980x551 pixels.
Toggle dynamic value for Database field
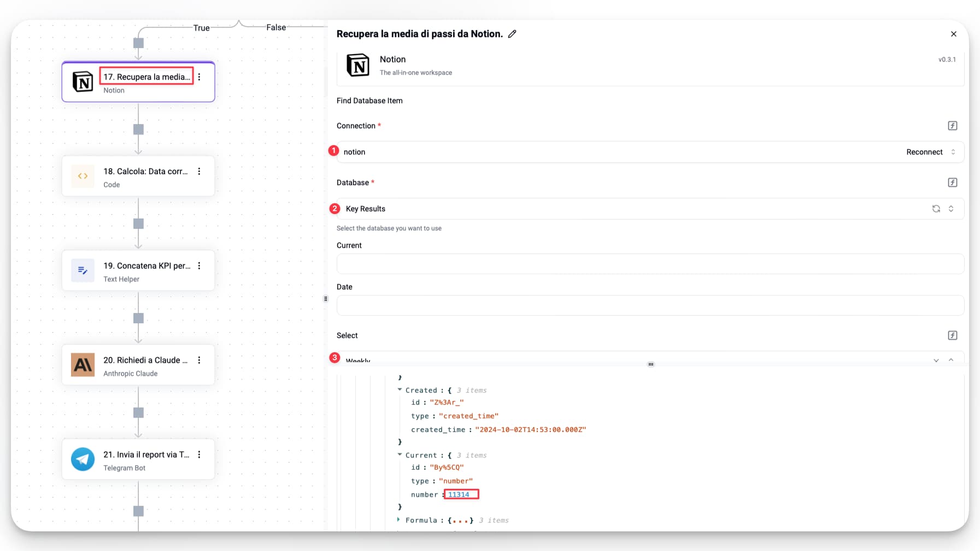click(x=953, y=182)
